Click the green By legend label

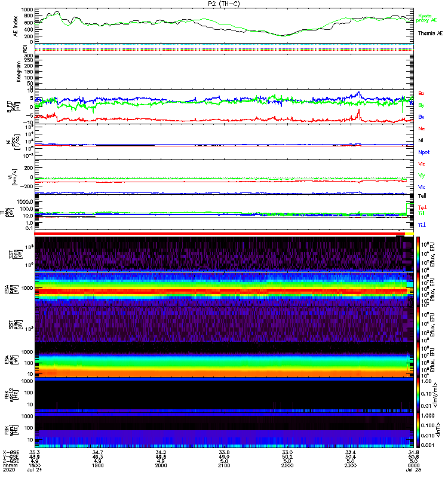click(x=421, y=105)
